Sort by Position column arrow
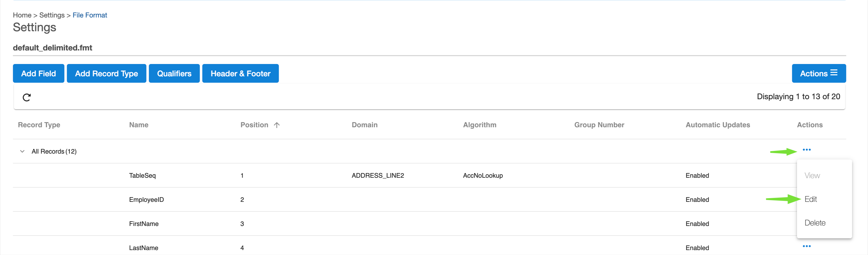Image resolution: width=868 pixels, height=255 pixels. [277, 125]
